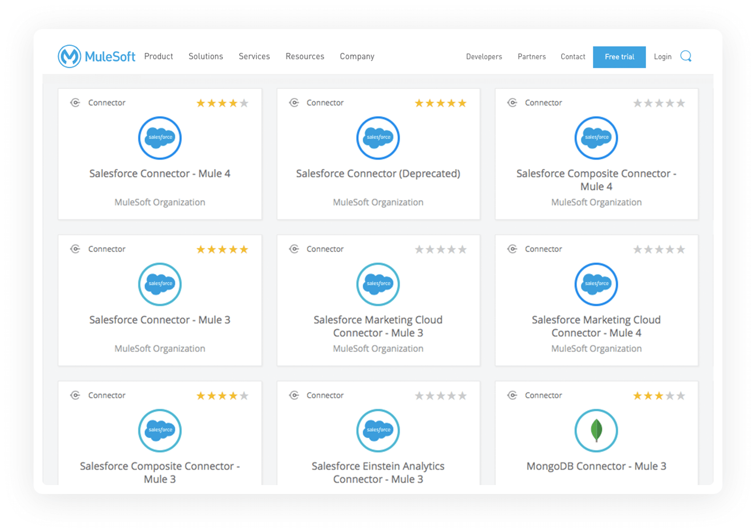Click connector type icon on Salesforce Connector - Mule 3
This screenshot has height=532, width=756.
pos(75,249)
